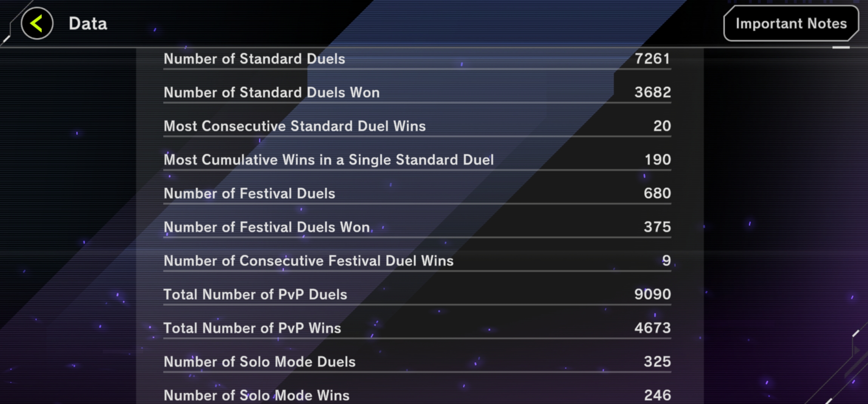Click the 7261 standard duels value
This screenshot has height=404, width=868.
pos(652,58)
